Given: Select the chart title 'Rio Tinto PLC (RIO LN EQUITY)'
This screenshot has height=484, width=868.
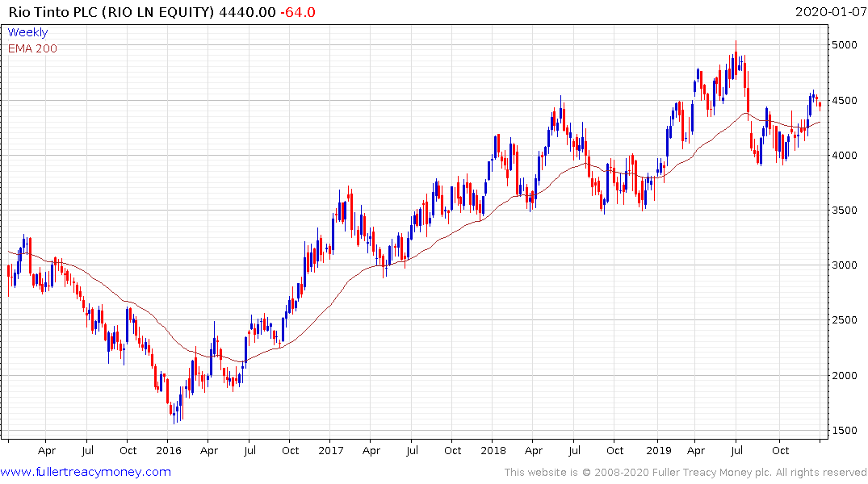Looking at the screenshot, I should [x=111, y=12].
